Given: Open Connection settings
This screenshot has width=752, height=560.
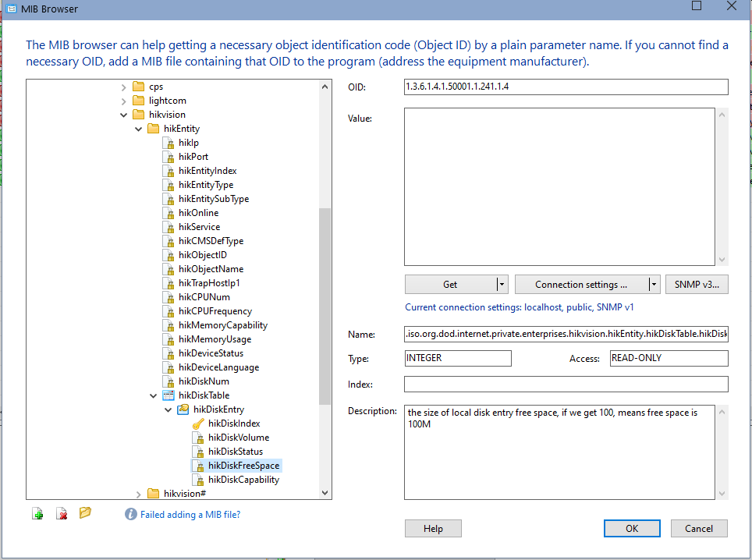Looking at the screenshot, I should [581, 285].
